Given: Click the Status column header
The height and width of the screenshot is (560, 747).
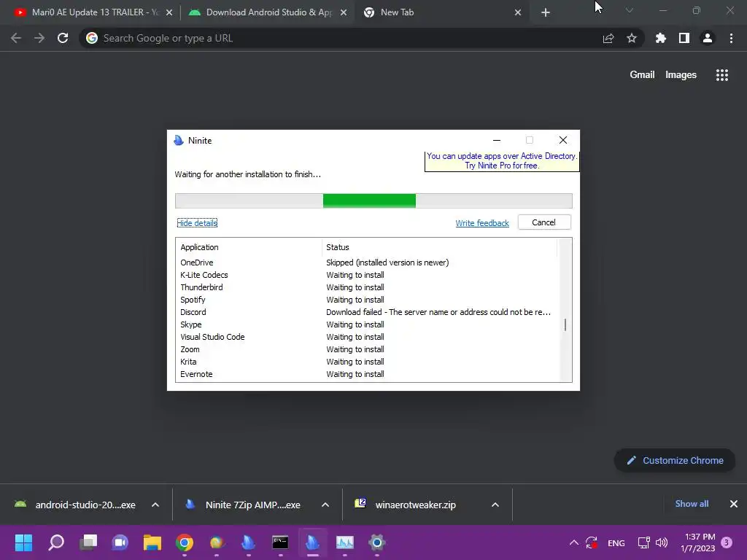Looking at the screenshot, I should click(x=440, y=247).
